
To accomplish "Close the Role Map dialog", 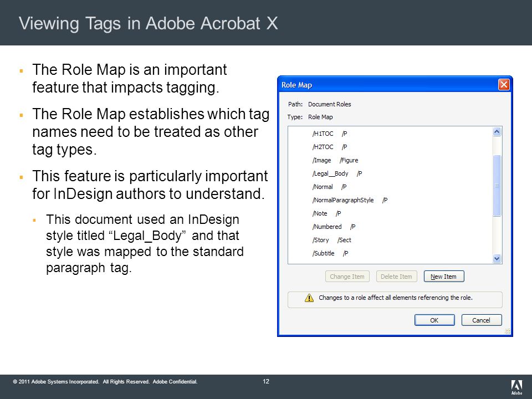I will (504, 84).
